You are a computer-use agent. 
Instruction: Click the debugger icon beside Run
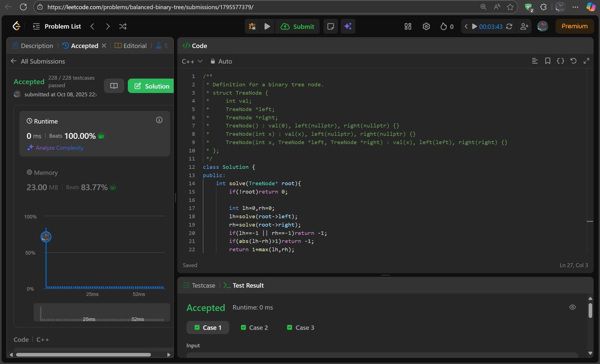point(252,26)
